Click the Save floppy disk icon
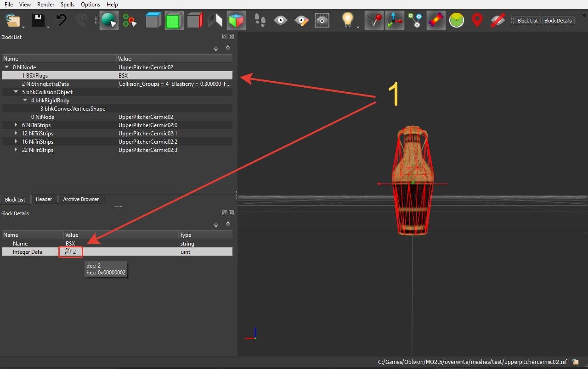Image resolution: width=588 pixels, height=369 pixels. coord(37,21)
